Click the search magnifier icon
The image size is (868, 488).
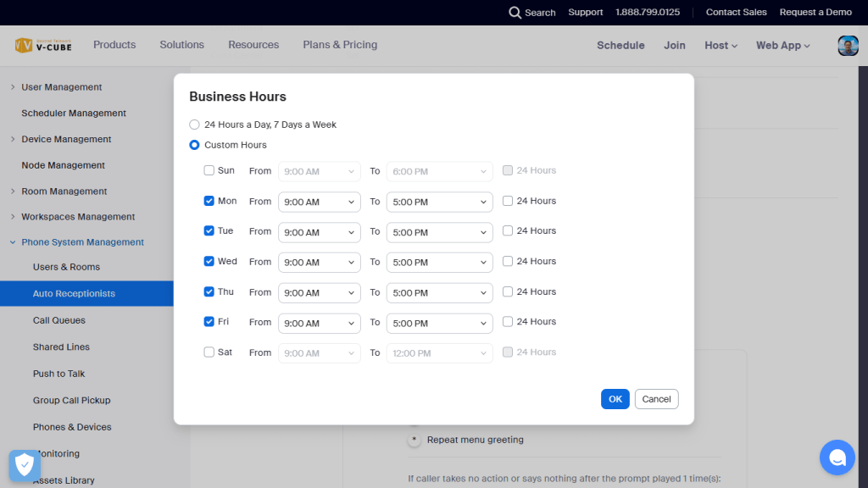[x=515, y=13]
